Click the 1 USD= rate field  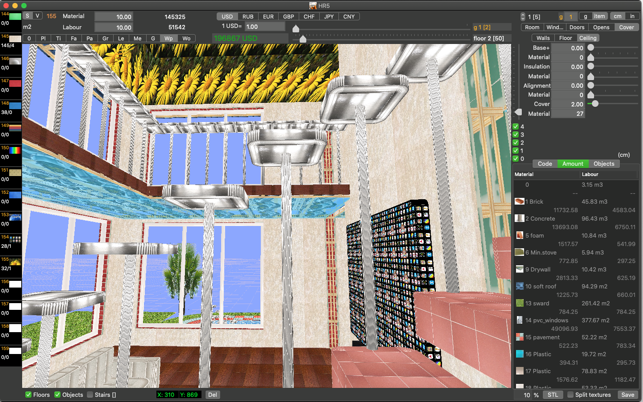tap(265, 26)
